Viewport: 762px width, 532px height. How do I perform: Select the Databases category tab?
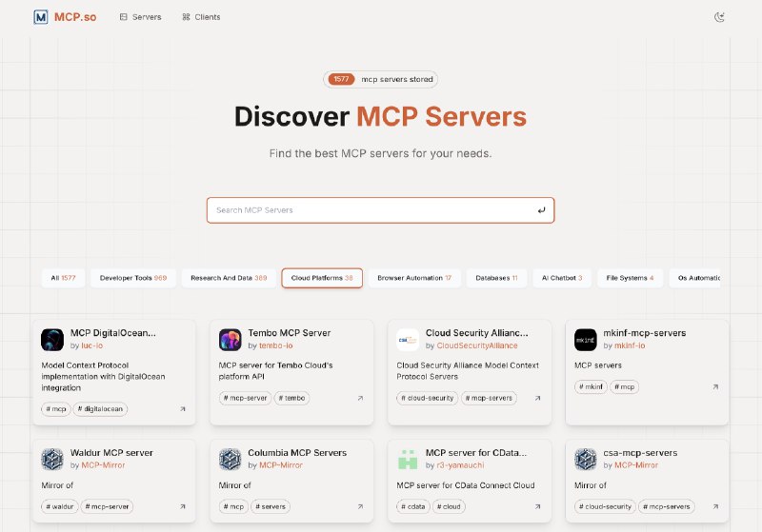(x=496, y=278)
